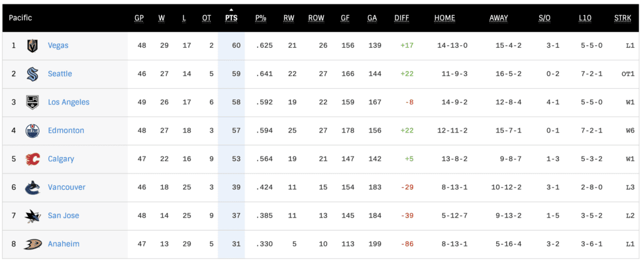The height and width of the screenshot is (264, 644).
Task: Click the Los Angeles Kings logo
Action: click(x=32, y=102)
